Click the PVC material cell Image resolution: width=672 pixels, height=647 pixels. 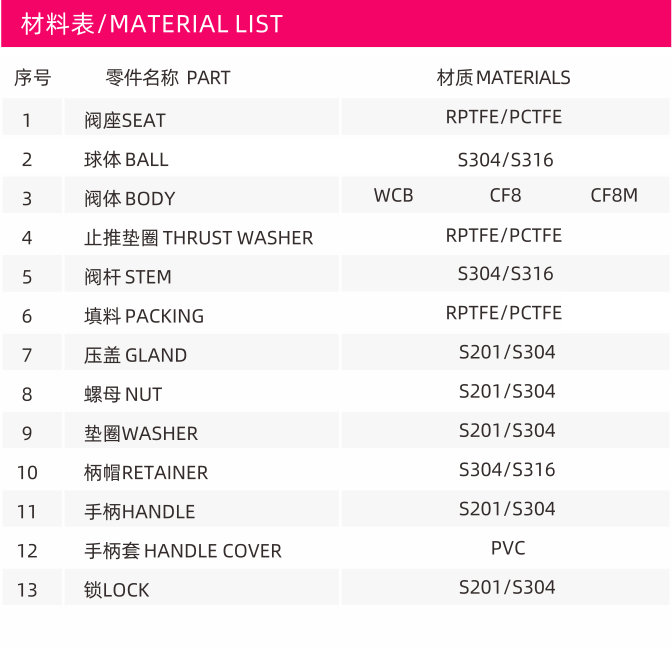(508, 548)
